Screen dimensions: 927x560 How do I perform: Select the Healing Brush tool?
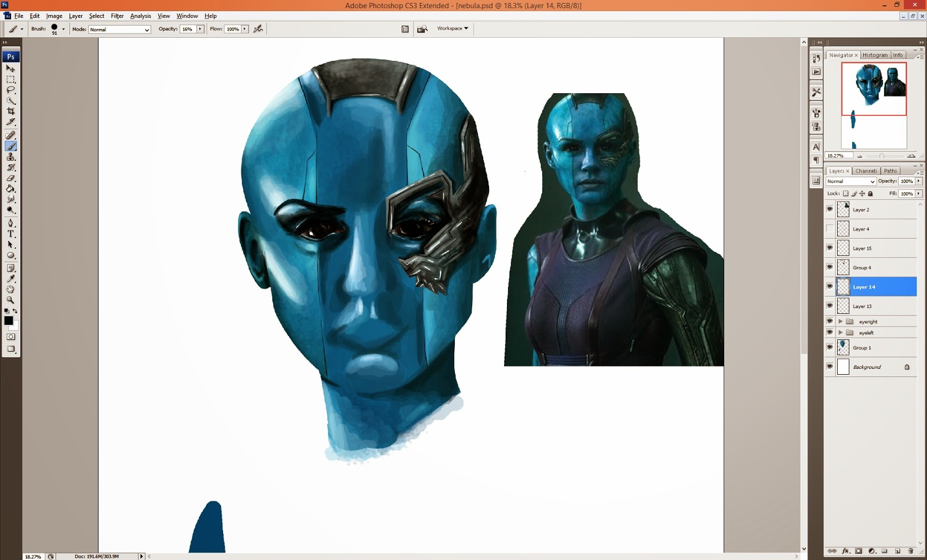[10, 136]
